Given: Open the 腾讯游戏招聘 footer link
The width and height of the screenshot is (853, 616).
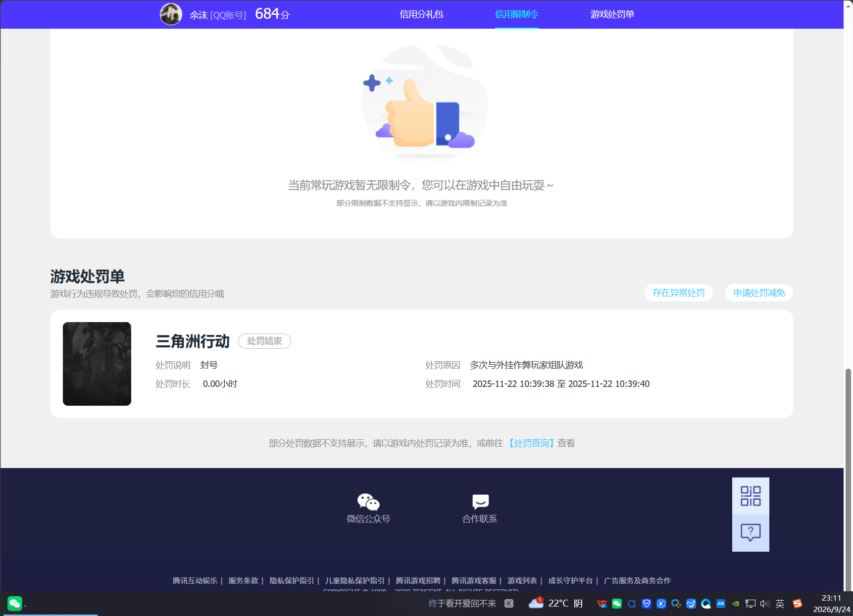Looking at the screenshot, I should 418,580.
